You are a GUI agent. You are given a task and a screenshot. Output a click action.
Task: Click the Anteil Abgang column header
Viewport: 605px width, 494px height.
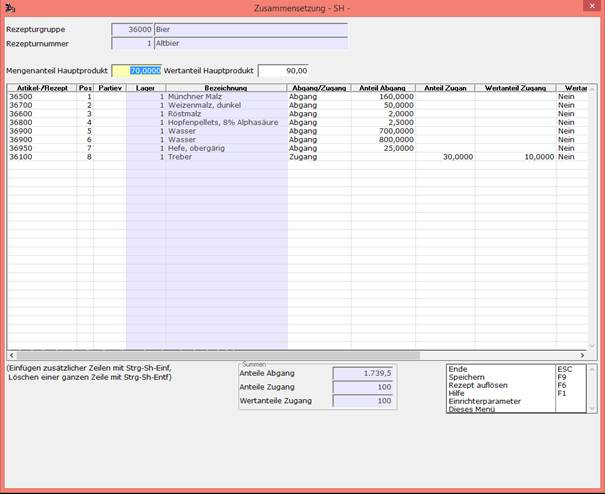[x=383, y=88]
